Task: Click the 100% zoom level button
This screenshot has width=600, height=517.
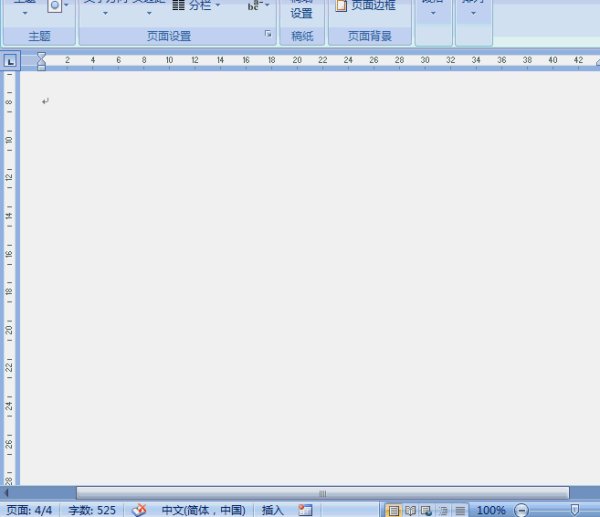Action: click(491, 510)
